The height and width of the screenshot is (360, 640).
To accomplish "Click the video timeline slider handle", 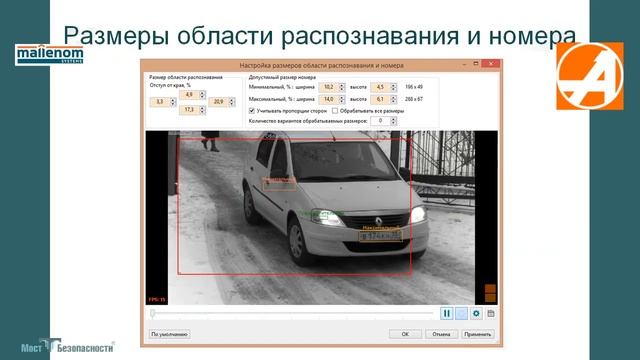I will click(153, 313).
